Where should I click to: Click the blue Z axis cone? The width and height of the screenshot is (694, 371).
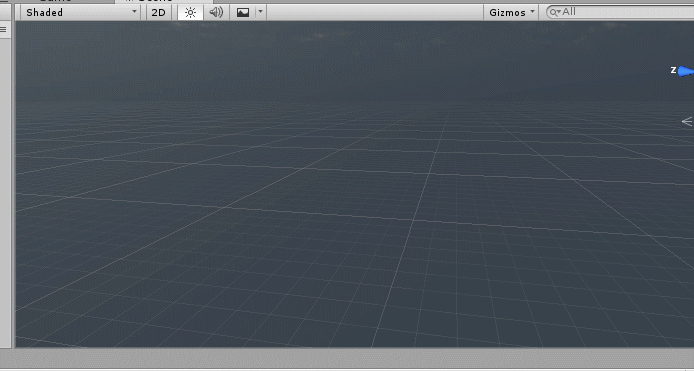686,71
